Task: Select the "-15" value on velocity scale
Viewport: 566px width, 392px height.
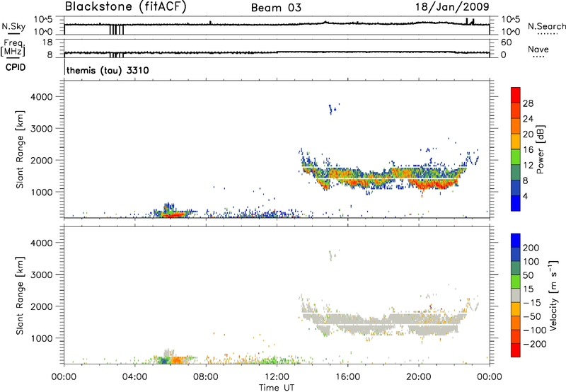Action: 531,302
